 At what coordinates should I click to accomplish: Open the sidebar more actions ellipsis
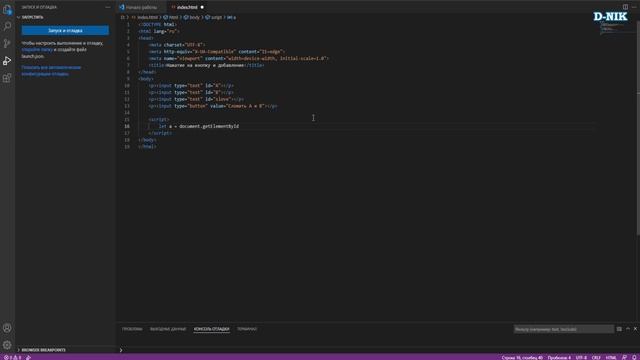click(x=108, y=7)
